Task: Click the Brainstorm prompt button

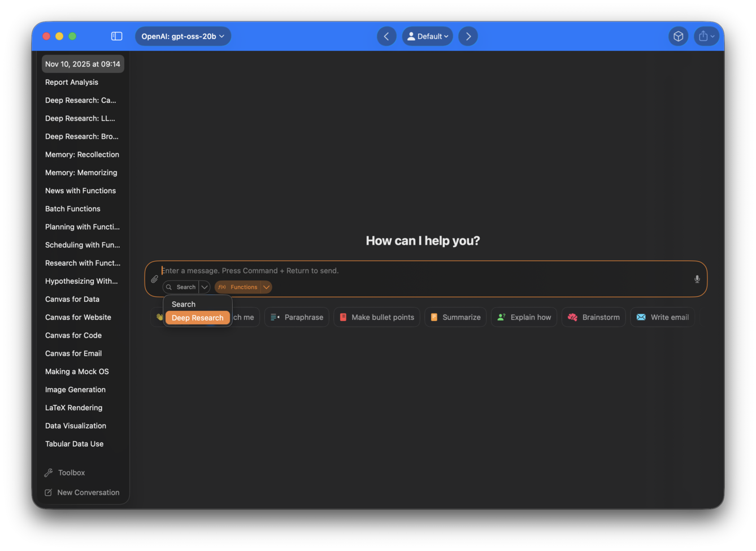Action: point(593,317)
